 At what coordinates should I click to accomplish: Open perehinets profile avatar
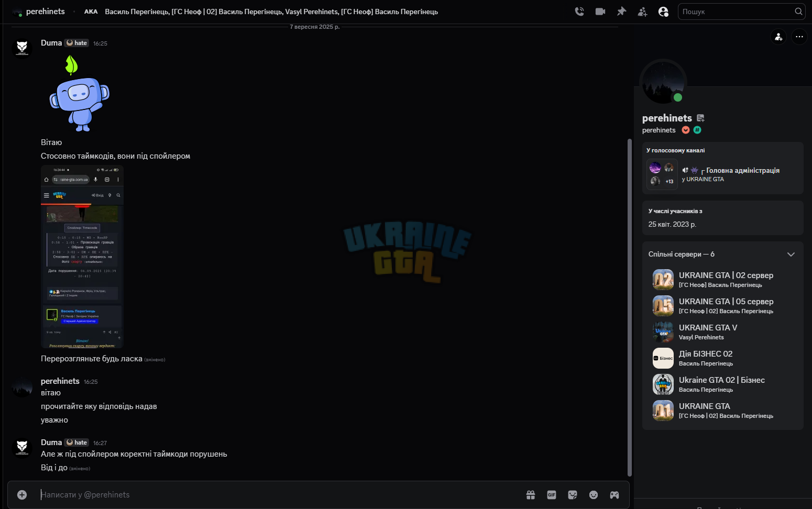coord(663,82)
